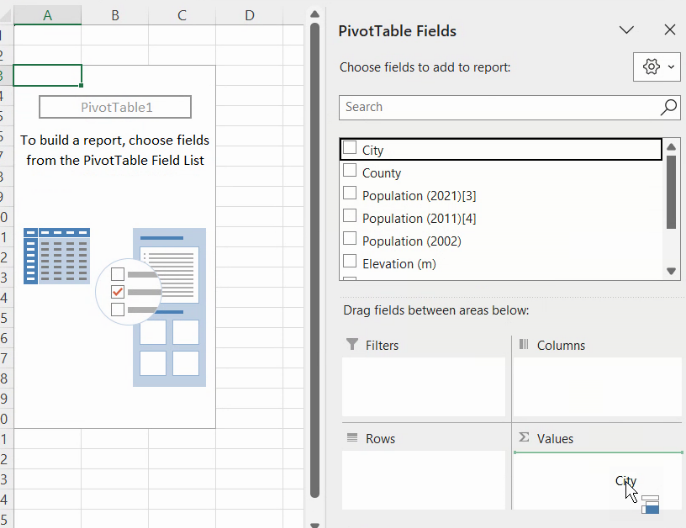The width and height of the screenshot is (686, 528).
Task: Select column D header
Action: point(249,15)
